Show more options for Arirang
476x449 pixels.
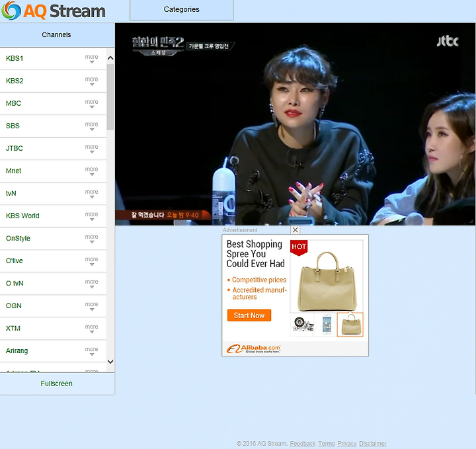point(92,351)
